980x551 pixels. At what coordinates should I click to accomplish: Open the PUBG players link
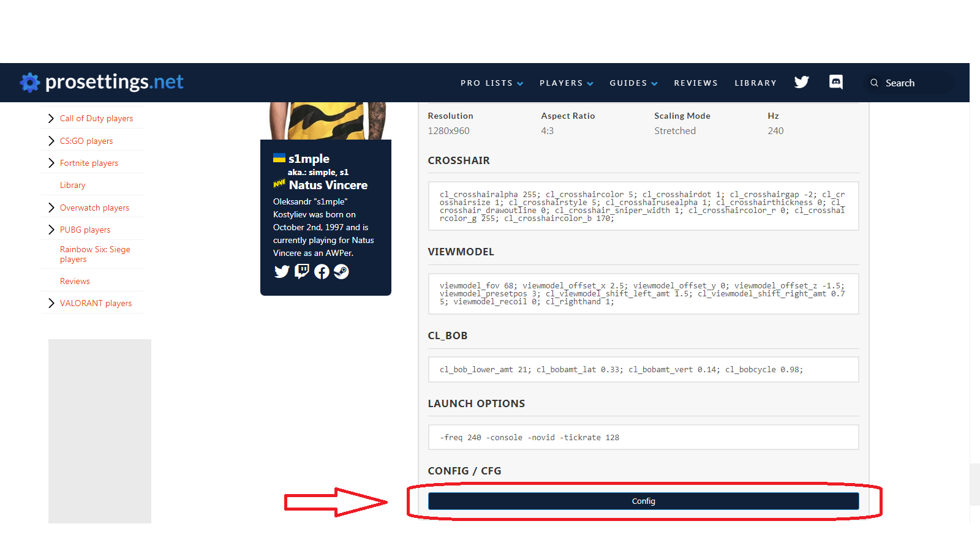pyautogui.click(x=85, y=230)
